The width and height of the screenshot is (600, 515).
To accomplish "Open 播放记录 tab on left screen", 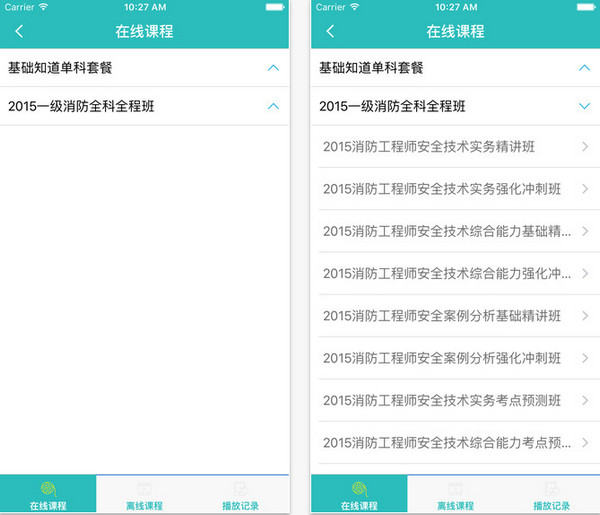I will tap(241, 494).
